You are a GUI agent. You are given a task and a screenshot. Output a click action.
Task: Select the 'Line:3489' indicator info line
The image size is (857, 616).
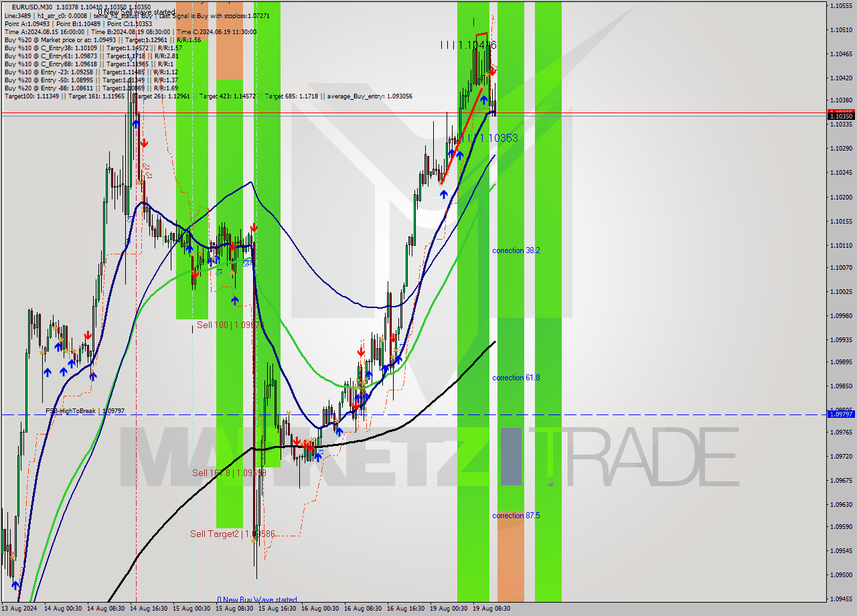click(x=137, y=15)
